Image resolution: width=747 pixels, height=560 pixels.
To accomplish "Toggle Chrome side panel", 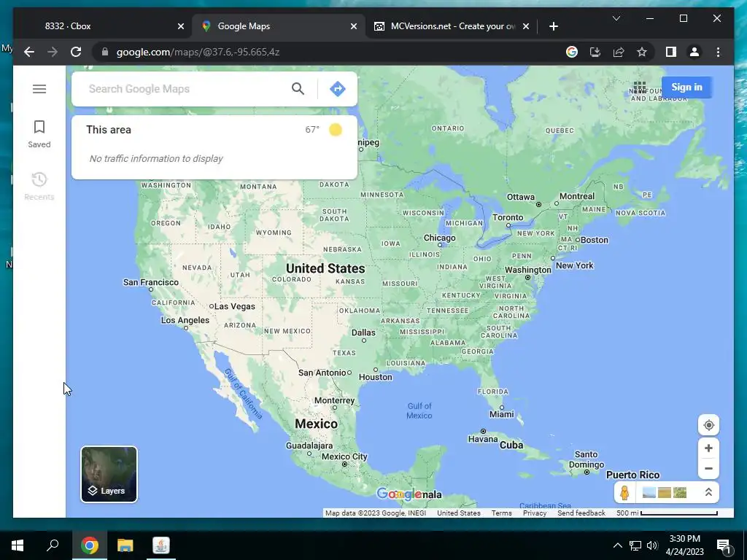I will pyautogui.click(x=671, y=52).
